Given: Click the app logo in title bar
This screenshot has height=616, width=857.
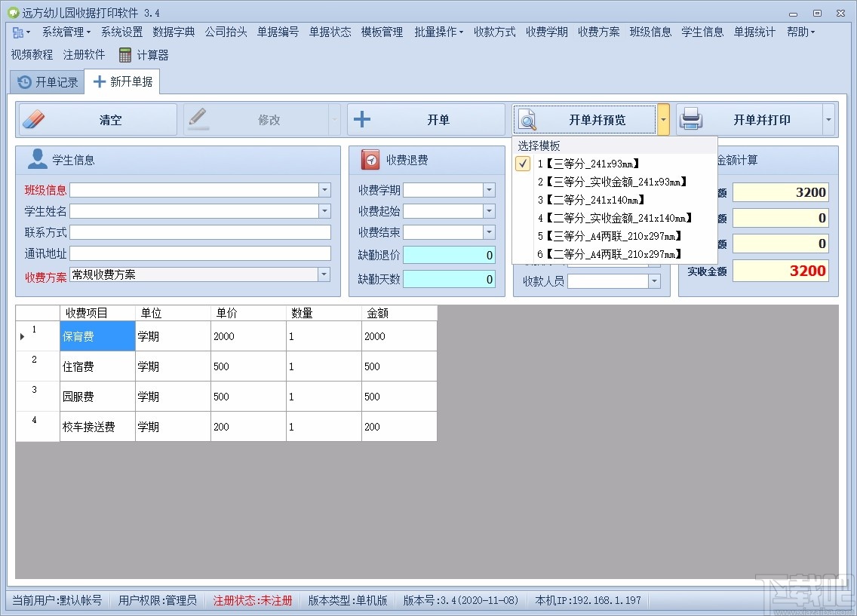Looking at the screenshot, I should point(13,12).
